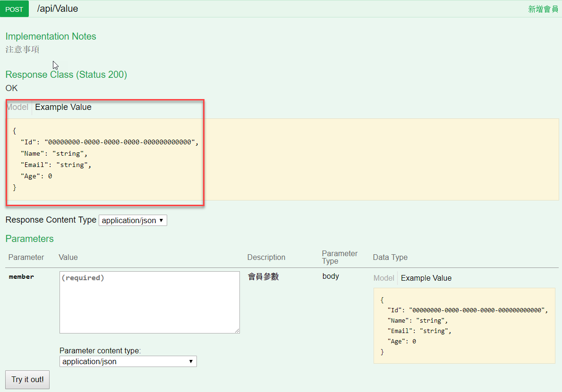Click the OK response status text
This screenshot has width=562, height=392.
tap(11, 88)
